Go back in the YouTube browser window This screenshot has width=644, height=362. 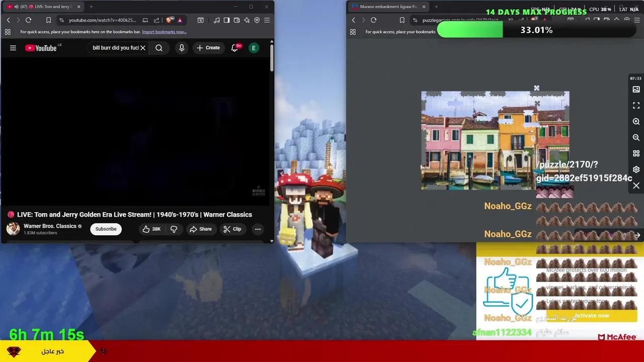[8, 20]
